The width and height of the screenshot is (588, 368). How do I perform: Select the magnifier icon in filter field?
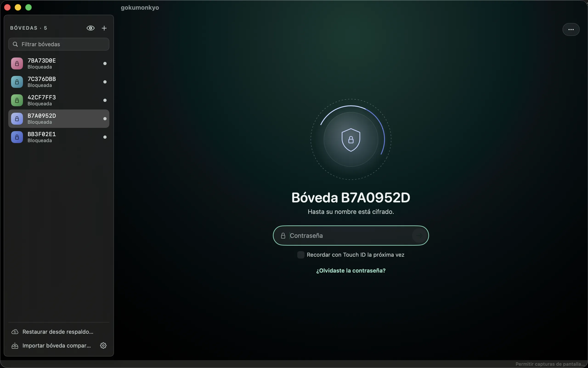point(15,44)
